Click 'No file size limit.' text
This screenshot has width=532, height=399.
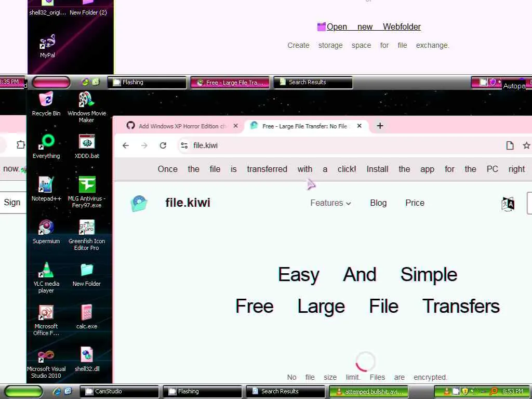click(x=323, y=377)
